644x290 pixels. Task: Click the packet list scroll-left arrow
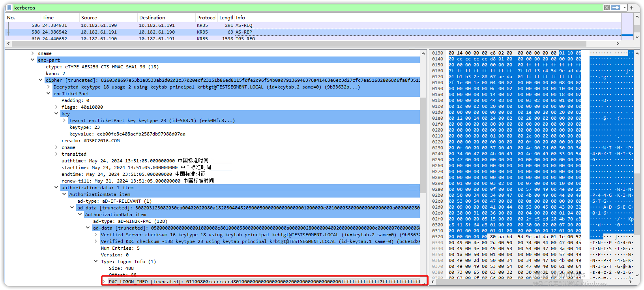click(8, 44)
